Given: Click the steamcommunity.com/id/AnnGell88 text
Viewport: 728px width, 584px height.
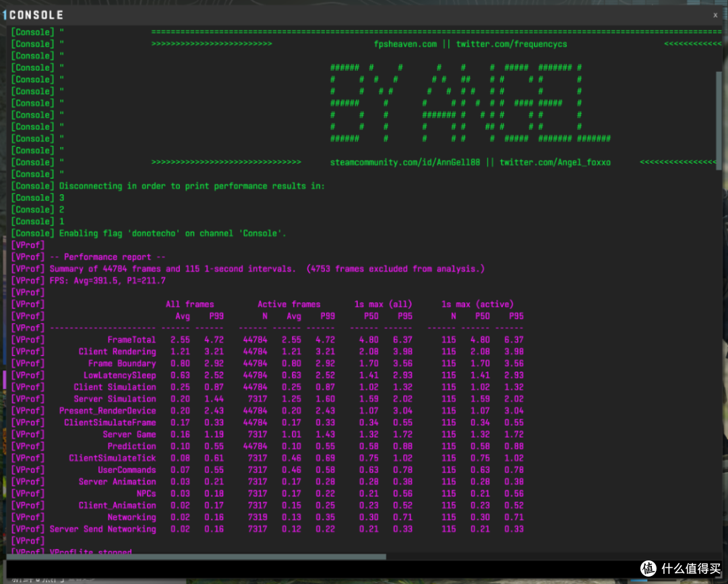Looking at the screenshot, I should (405, 162).
